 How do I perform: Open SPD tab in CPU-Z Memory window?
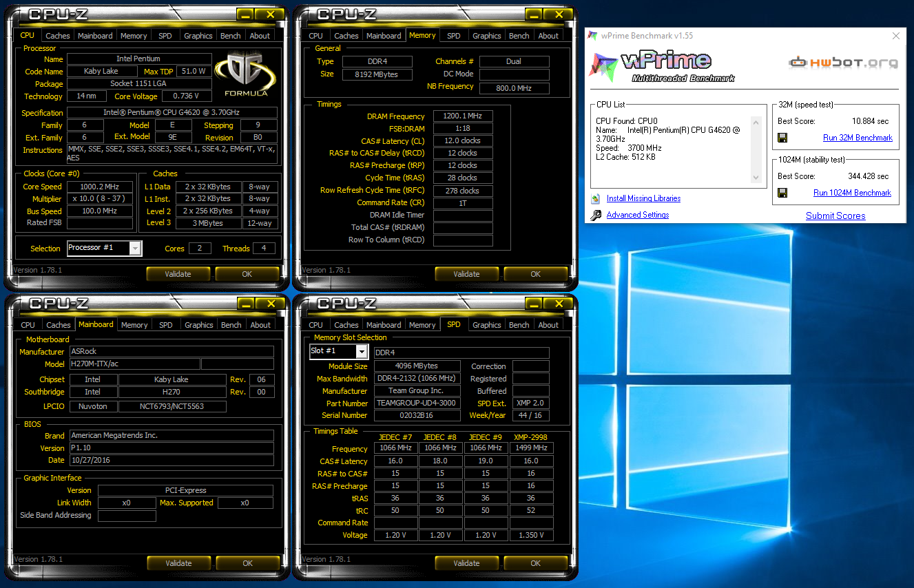coord(453,36)
